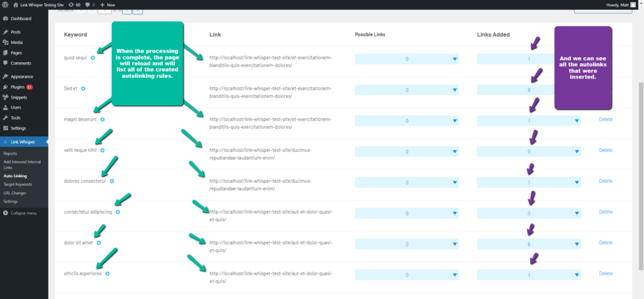Expand Possible Links dropdown for velit neque nihil
Image resolution: width=644 pixels, height=299 pixels.
407,152
